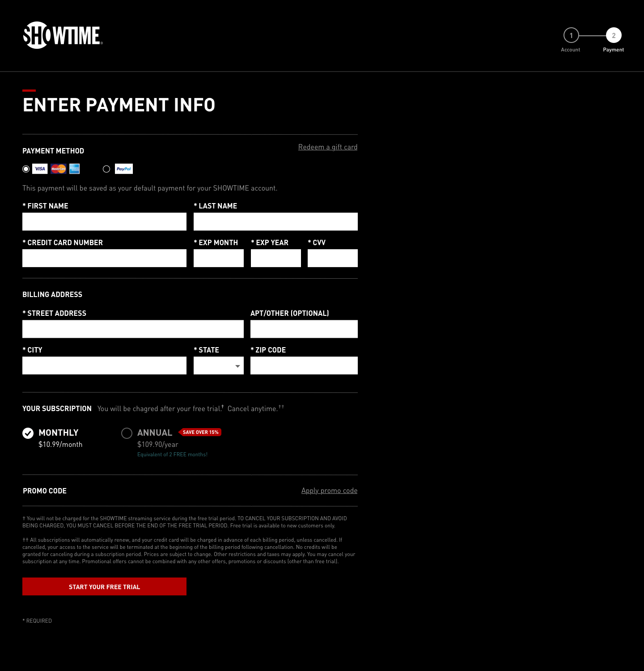Click the PayPal logo icon
The image size is (644, 671).
[x=124, y=169]
